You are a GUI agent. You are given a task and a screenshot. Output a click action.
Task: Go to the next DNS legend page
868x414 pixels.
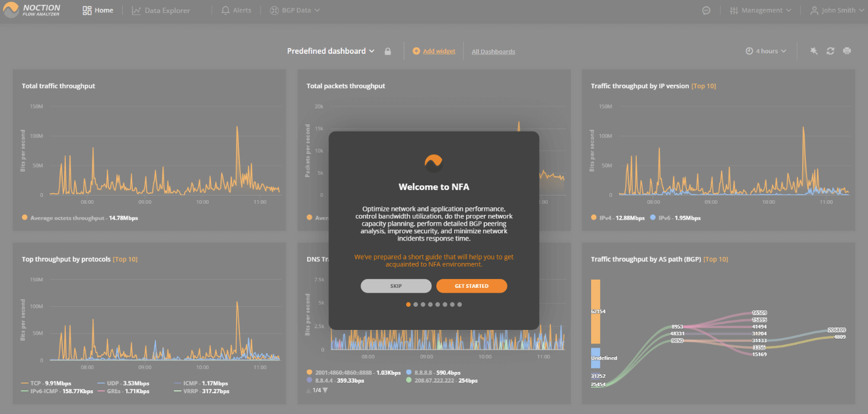tap(325, 390)
